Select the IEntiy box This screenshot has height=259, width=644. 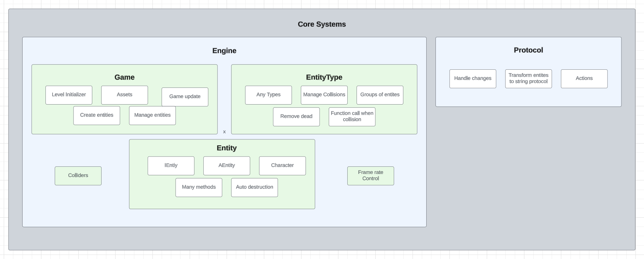pos(171,166)
